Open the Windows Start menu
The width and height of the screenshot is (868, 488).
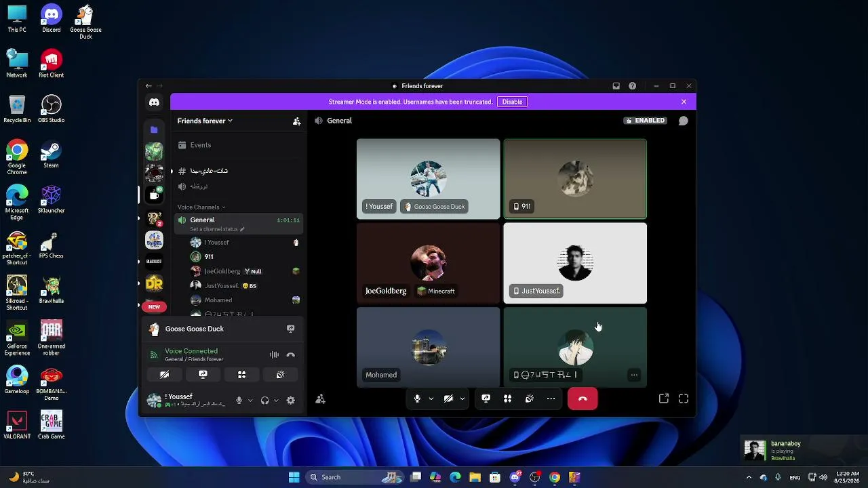tap(294, 477)
